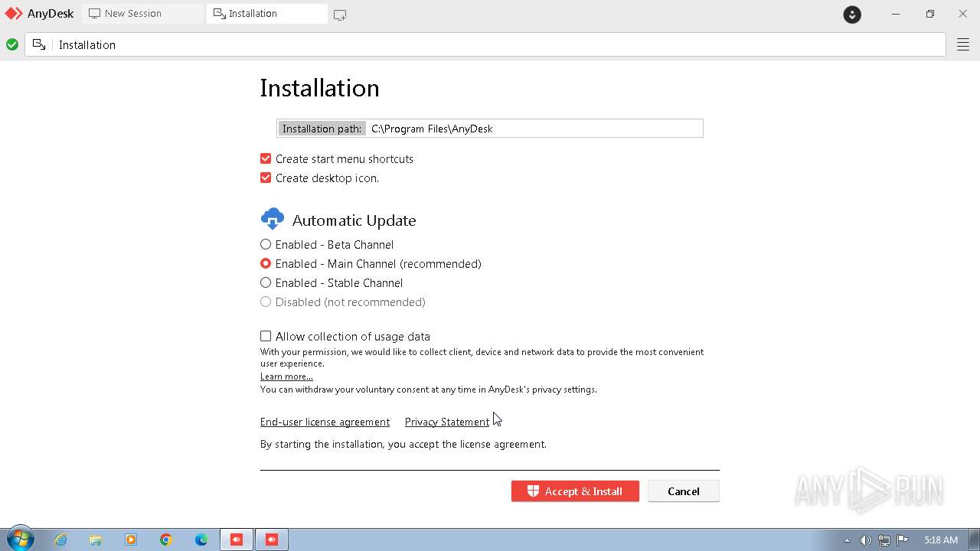Click the green connection status icon
This screenshot has height=551, width=980.
tap(12, 45)
